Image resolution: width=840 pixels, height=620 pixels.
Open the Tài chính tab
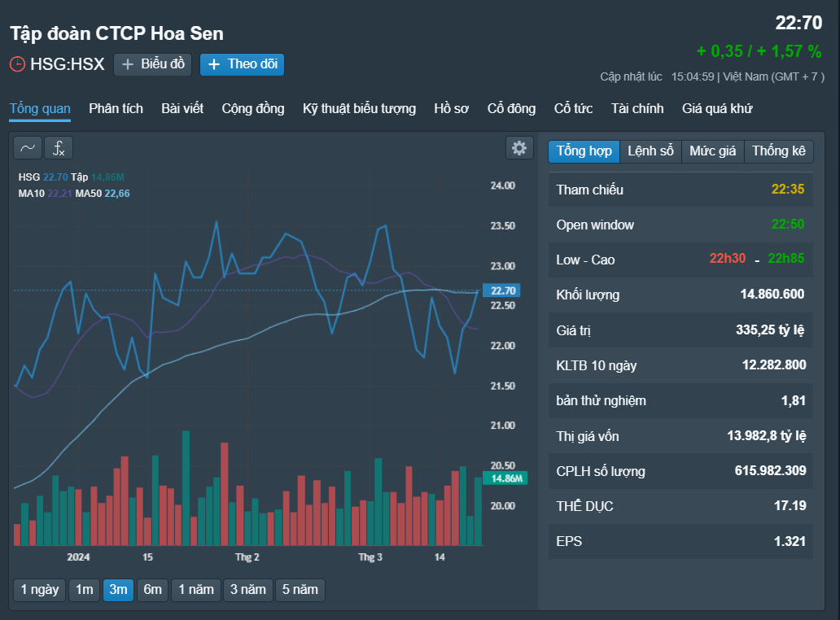637,109
